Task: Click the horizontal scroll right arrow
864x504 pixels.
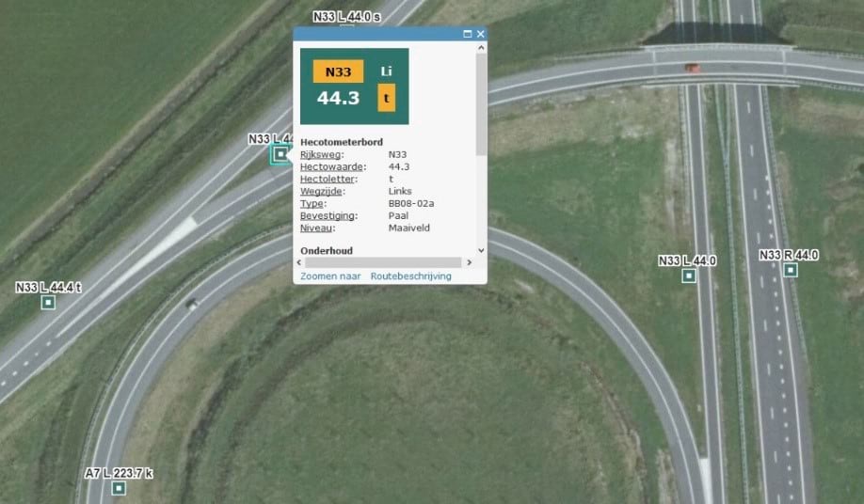Action: tap(470, 262)
